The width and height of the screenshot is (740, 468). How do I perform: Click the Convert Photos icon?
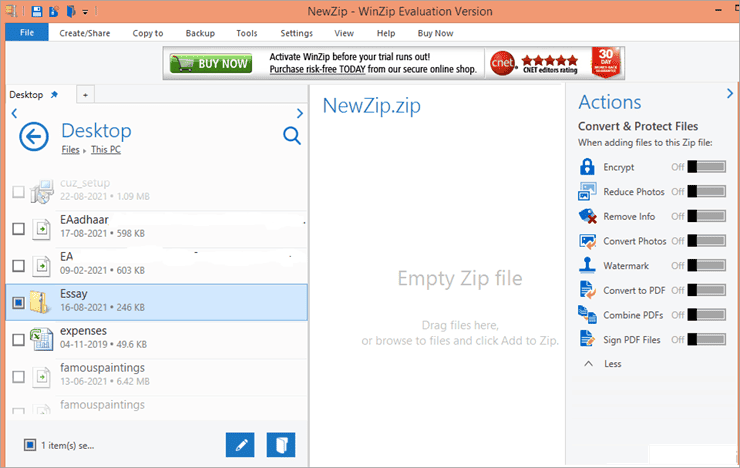(x=588, y=241)
